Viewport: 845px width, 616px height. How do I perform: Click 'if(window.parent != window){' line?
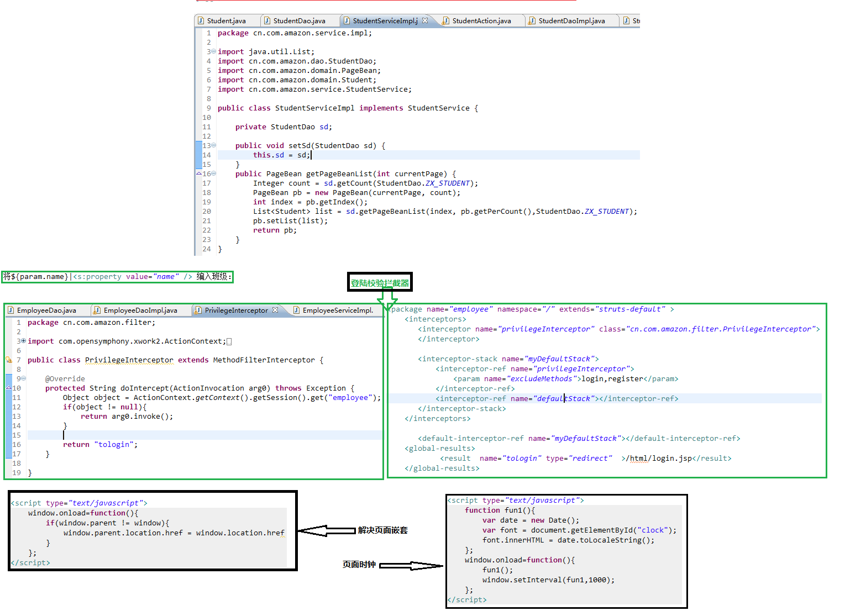108,523
